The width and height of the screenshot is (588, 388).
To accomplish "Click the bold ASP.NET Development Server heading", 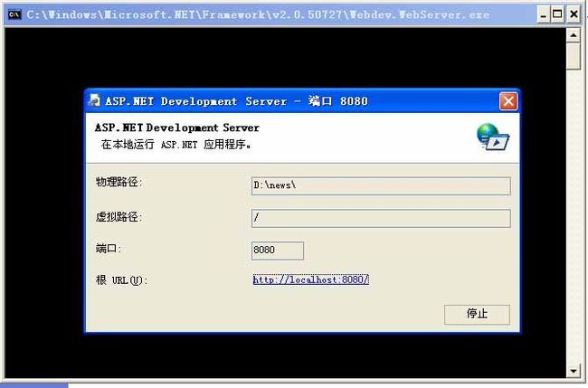I will click(176, 128).
